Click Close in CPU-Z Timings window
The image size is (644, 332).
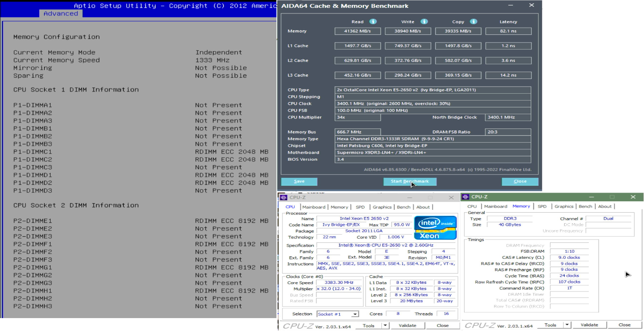pyautogui.click(x=624, y=325)
